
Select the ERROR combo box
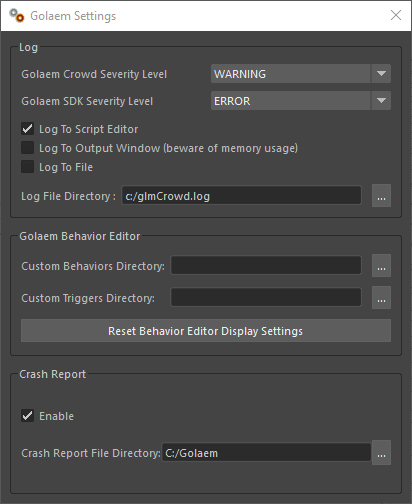tap(301, 101)
